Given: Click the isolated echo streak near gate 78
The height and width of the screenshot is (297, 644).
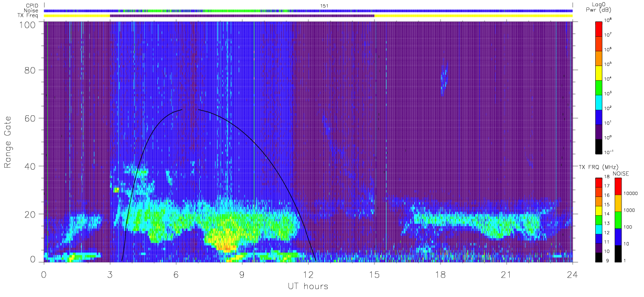Looking at the screenshot, I should (444, 80).
